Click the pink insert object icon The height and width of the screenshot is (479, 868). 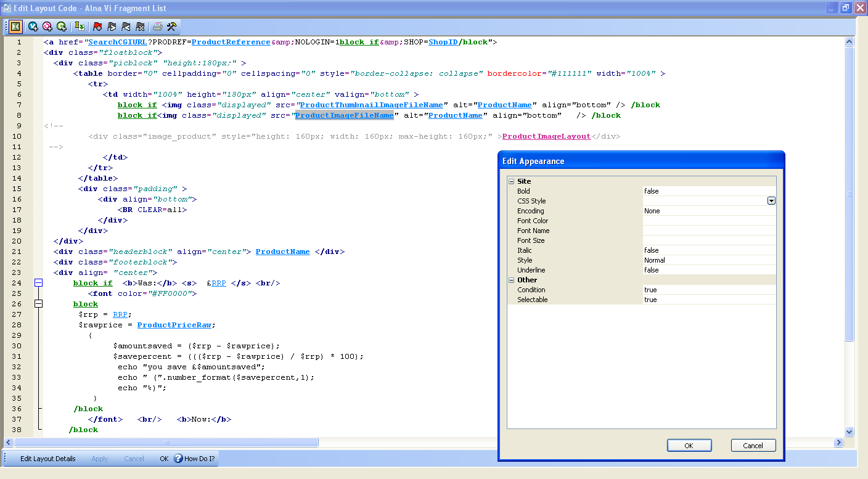47,27
